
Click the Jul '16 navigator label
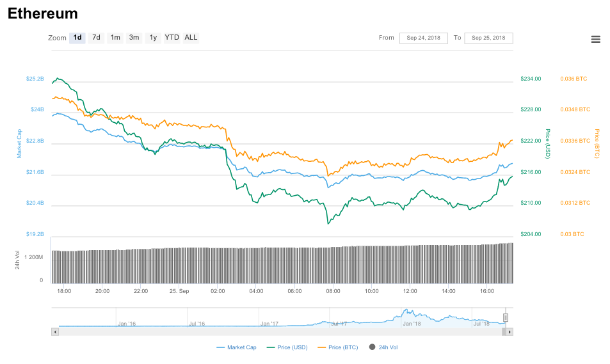(x=197, y=324)
